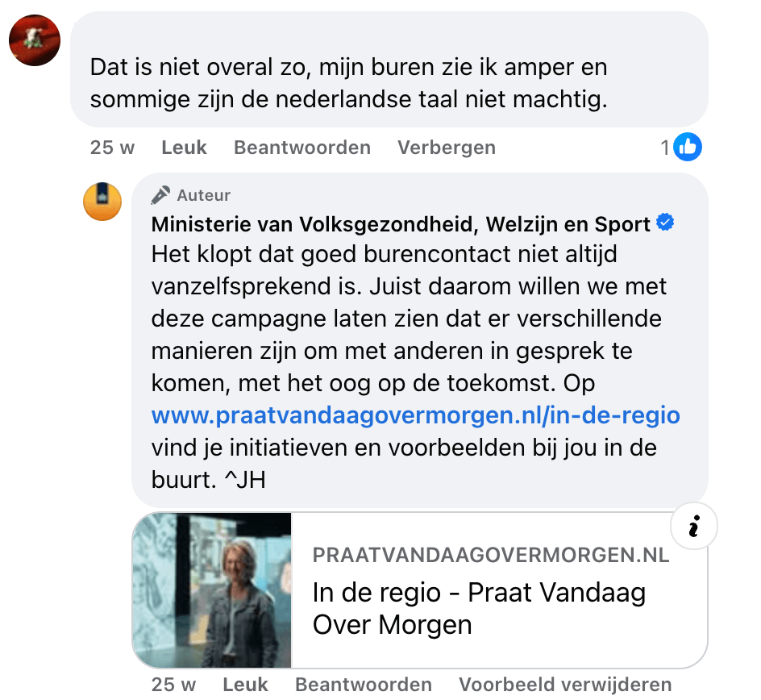761x700 pixels.
Task: Reply to first comment via Beantwoorden
Action: click(x=301, y=148)
